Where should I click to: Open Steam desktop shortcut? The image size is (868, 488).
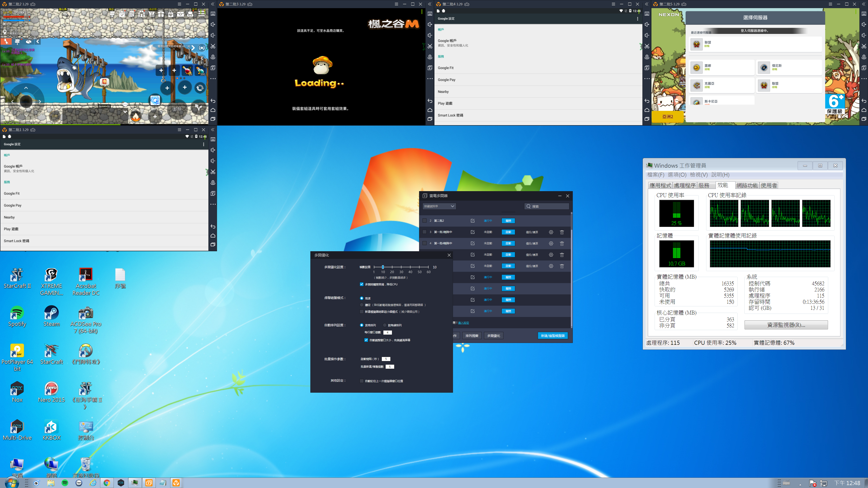(51, 316)
